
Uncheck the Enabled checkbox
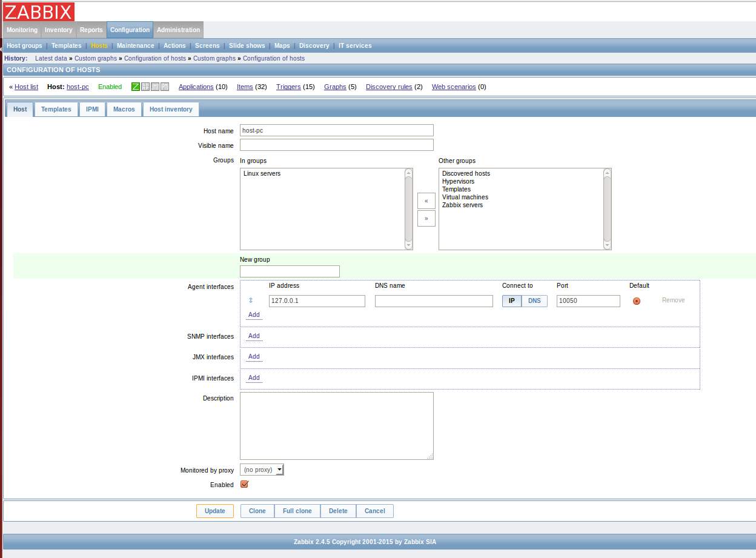click(245, 484)
